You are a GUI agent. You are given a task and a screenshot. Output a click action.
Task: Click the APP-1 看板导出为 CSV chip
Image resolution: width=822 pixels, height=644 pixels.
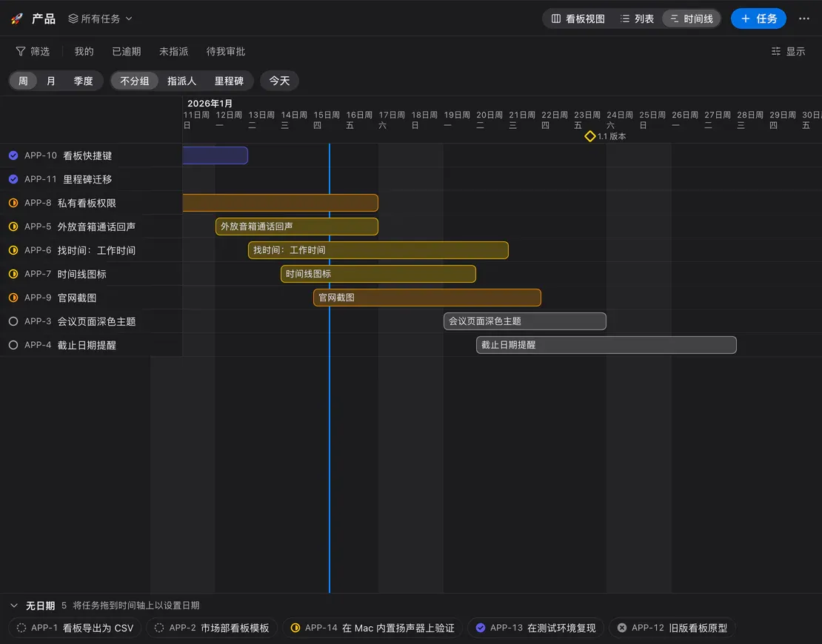[75, 628]
